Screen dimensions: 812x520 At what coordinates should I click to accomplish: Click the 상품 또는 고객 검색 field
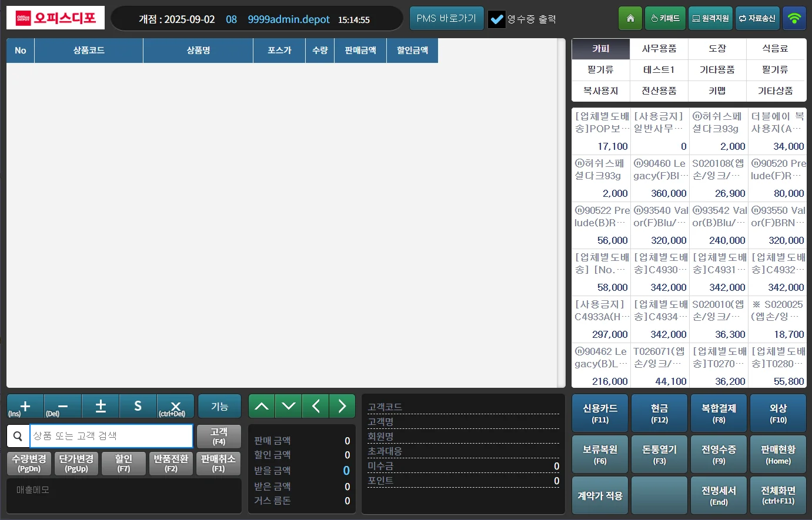tap(111, 436)
